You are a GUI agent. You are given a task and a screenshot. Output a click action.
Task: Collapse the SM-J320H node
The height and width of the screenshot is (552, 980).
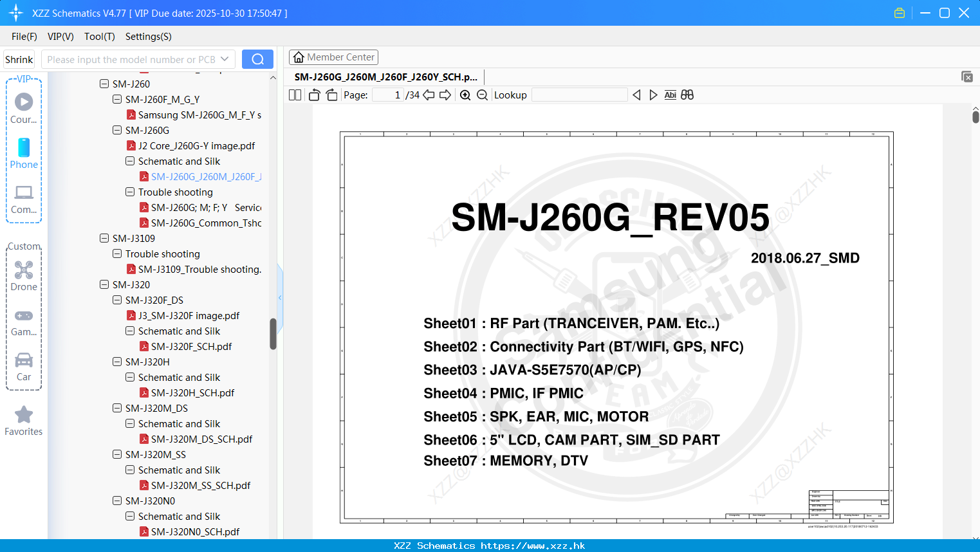coord(117,362)
